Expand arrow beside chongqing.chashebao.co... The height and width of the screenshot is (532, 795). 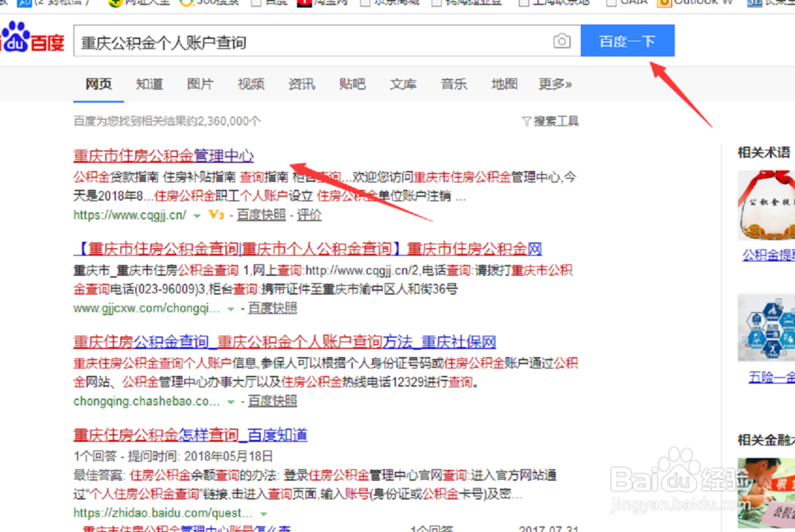pyautogui.click(x=231, y=402)
